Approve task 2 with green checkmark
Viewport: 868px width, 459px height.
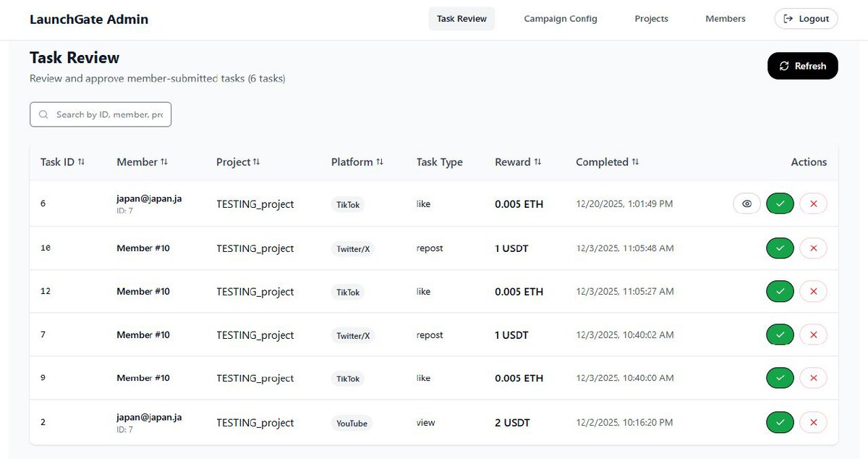[780, 422]
